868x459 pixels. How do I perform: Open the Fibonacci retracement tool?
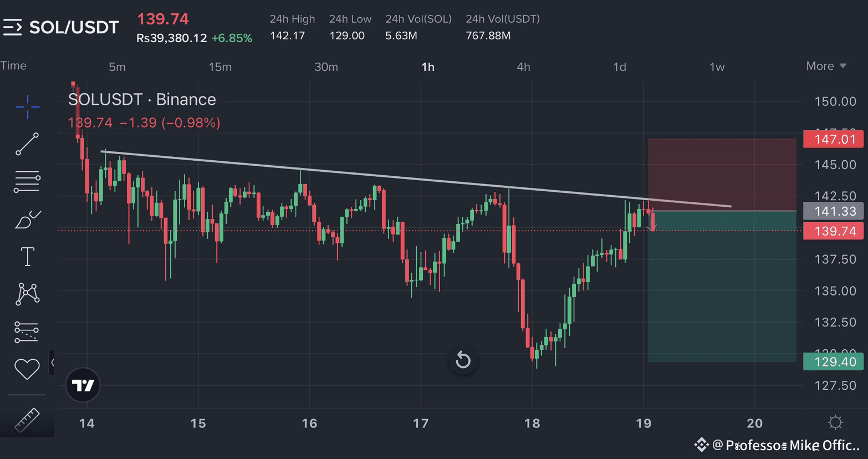click(27, 181)
